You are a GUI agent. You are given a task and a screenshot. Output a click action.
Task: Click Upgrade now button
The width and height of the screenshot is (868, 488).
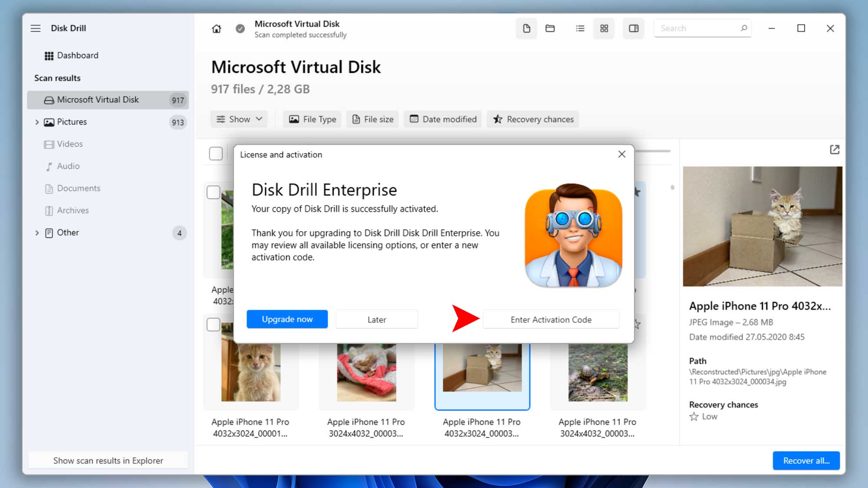pos(287,319)
